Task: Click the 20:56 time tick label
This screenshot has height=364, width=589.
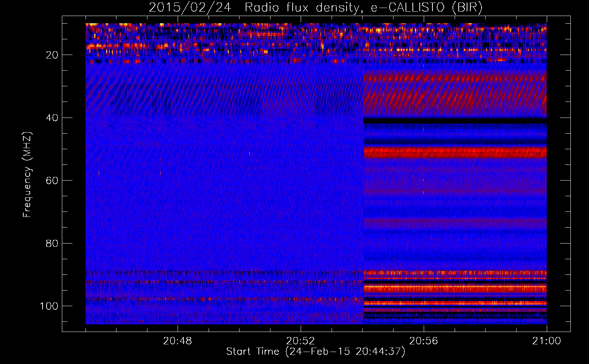Action: pyautogui.click(x=423, y=341)
